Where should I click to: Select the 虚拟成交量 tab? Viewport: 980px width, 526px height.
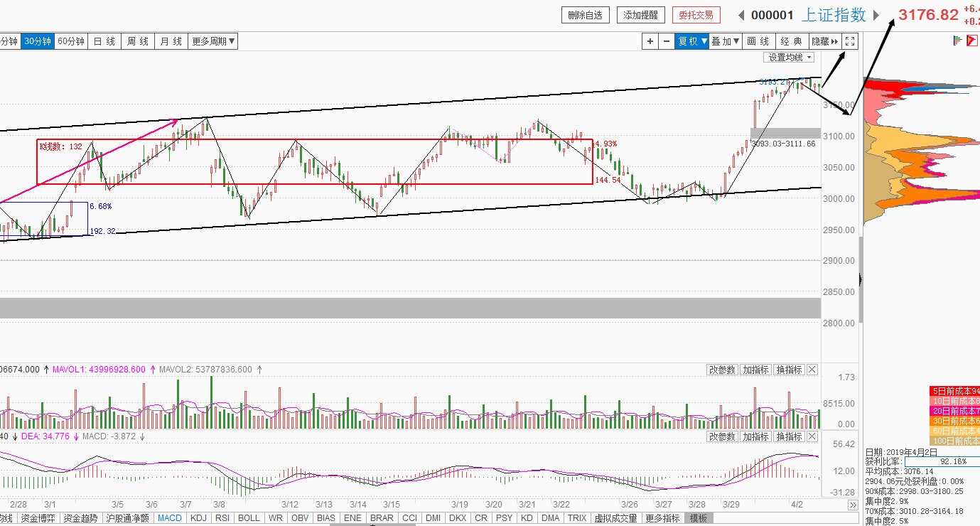pyautogui.click(x=616, y=518)
